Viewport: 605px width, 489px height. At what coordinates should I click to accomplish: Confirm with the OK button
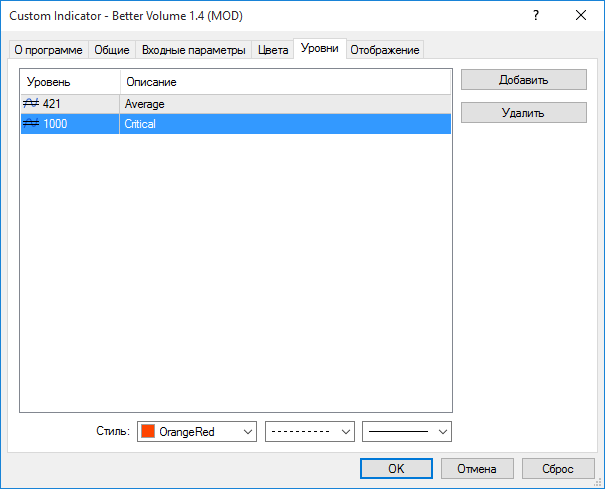click(x=396, y=468)
